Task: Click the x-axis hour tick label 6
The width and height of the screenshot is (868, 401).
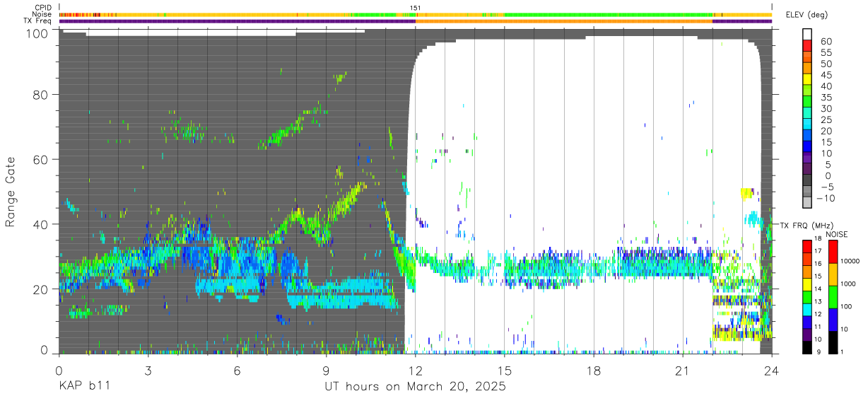Action: [x=237, y=371]
